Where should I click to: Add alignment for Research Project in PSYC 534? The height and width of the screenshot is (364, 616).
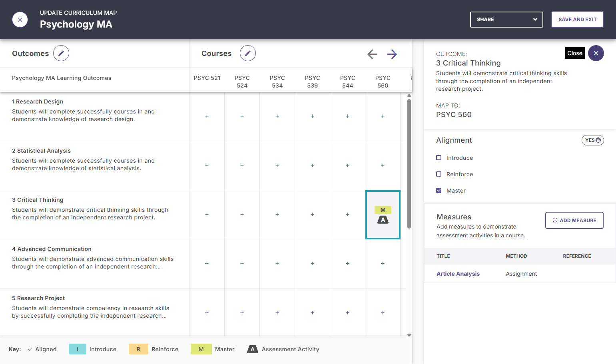tap(277, 313)
